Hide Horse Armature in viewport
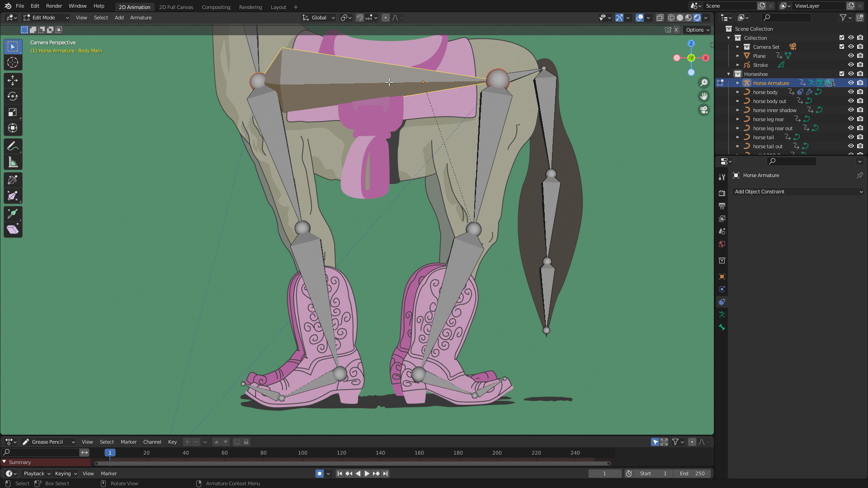The height and width of the screenshot is (488, 868). (851, 83)
